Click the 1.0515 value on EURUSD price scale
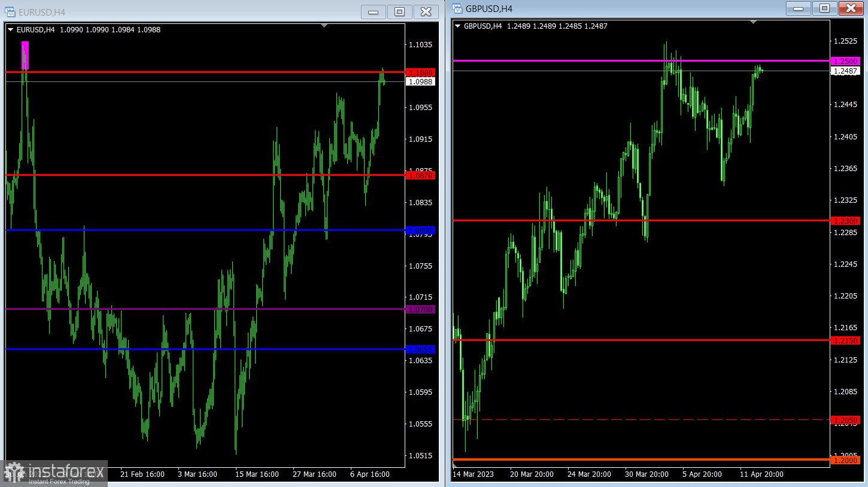The image size is (868, 487). [420, 456]
